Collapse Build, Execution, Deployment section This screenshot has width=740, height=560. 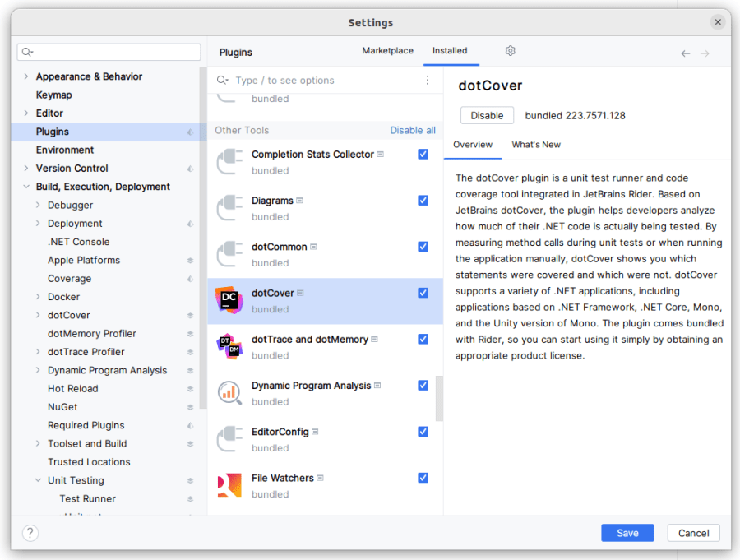(26, 187)
